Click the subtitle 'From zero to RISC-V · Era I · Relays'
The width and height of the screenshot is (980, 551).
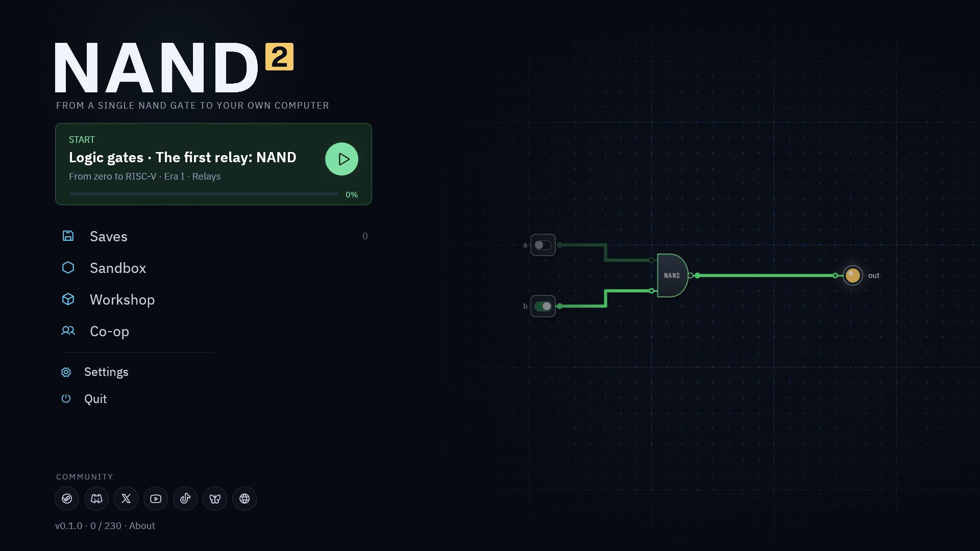coord(145,176)
